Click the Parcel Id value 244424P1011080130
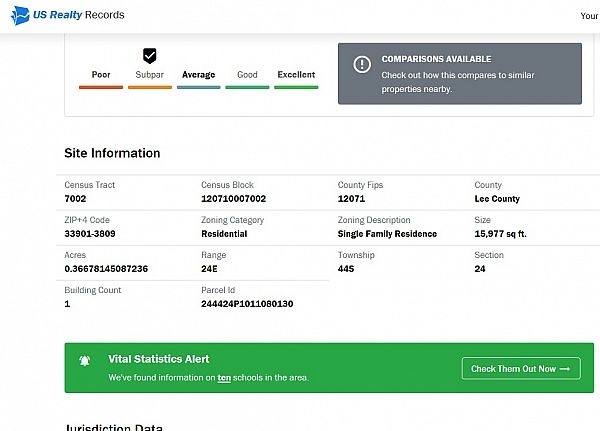The image size is (600, 431). click(x=247, y=303)
